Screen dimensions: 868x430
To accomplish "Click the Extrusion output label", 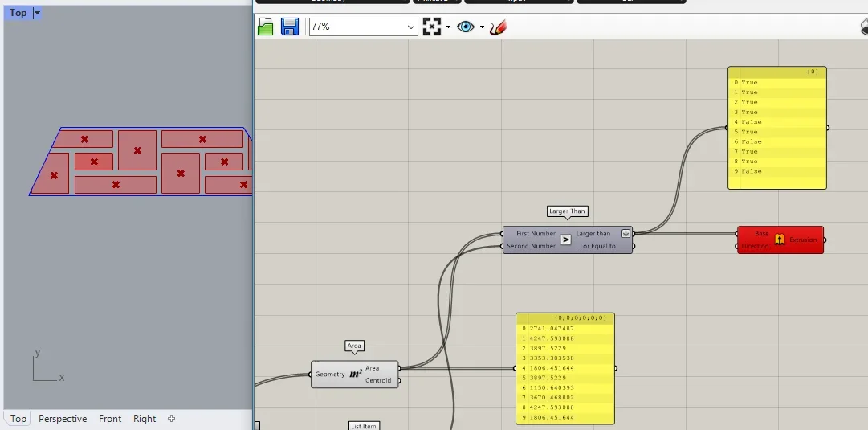I will (x=803, y=240).
